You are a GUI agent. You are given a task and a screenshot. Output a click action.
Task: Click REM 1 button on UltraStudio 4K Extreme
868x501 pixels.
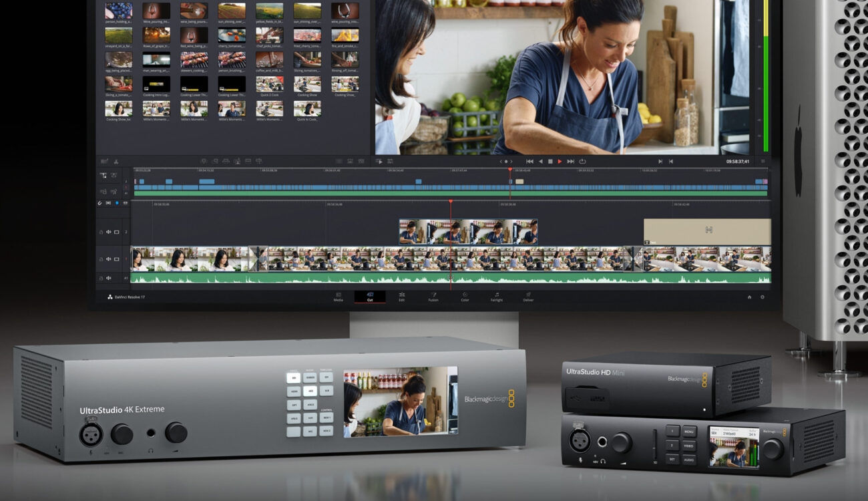pyautogui.click(x=326, y=417)
